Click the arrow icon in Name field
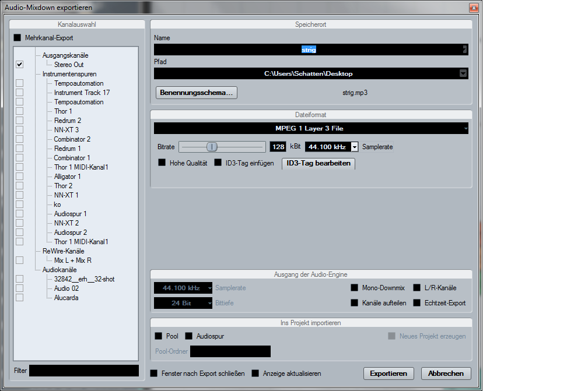588x391 pixels. (x=464, y=50)
